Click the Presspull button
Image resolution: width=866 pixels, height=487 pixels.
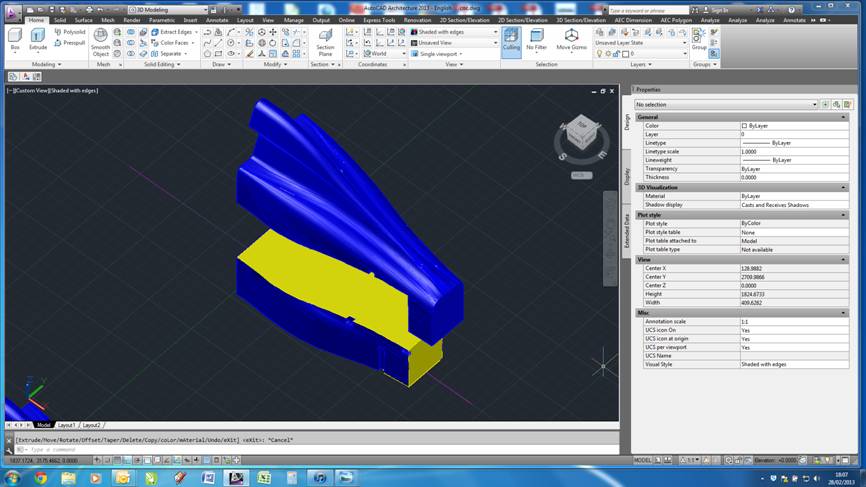pyautogui.click(x=70, y=43)
